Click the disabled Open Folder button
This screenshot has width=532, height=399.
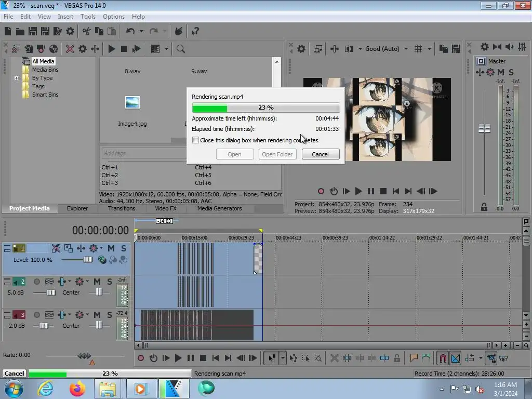(x=277, y=154)
